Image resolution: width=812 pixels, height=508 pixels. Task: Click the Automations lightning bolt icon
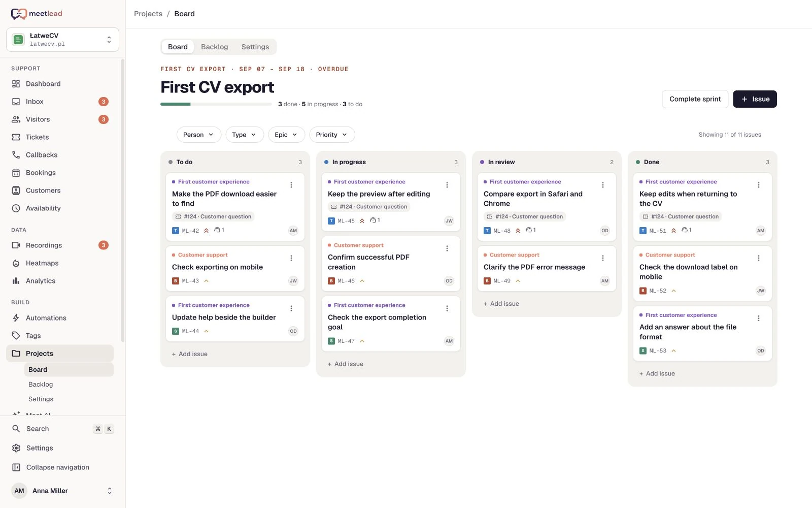[16, 318]
